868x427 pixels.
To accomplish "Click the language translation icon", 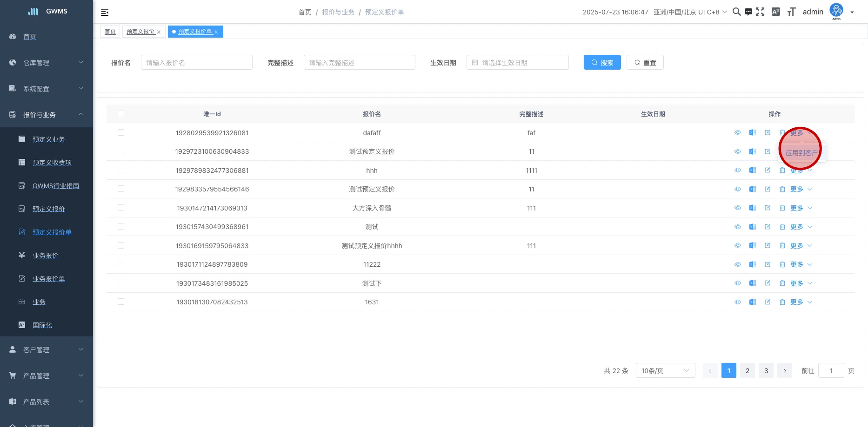I will (x=775, y=12).
